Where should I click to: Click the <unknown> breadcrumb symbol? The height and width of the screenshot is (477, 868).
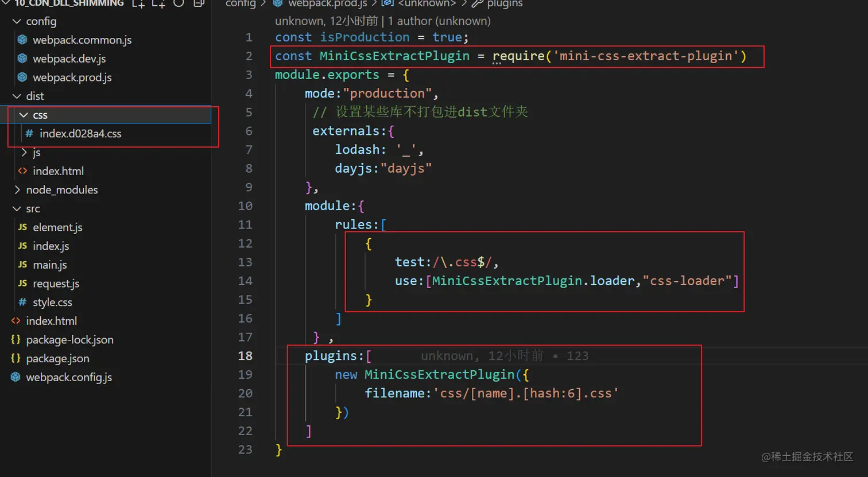tap(427, 3)
